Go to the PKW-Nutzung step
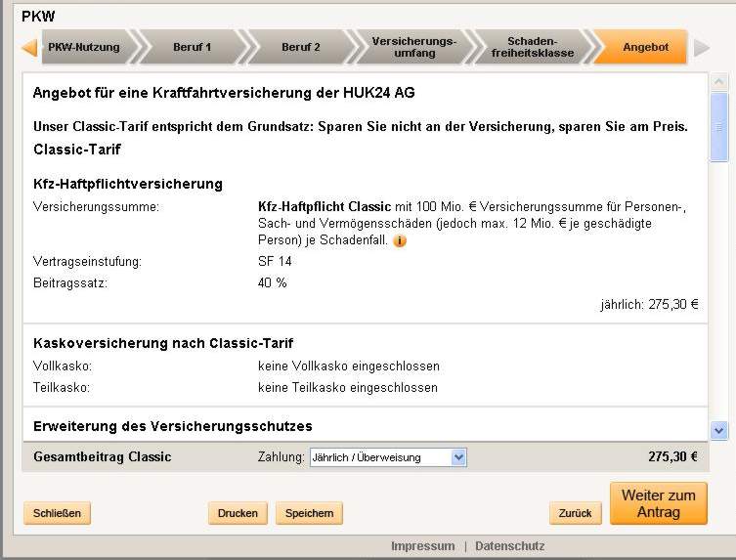 (84, 47)
